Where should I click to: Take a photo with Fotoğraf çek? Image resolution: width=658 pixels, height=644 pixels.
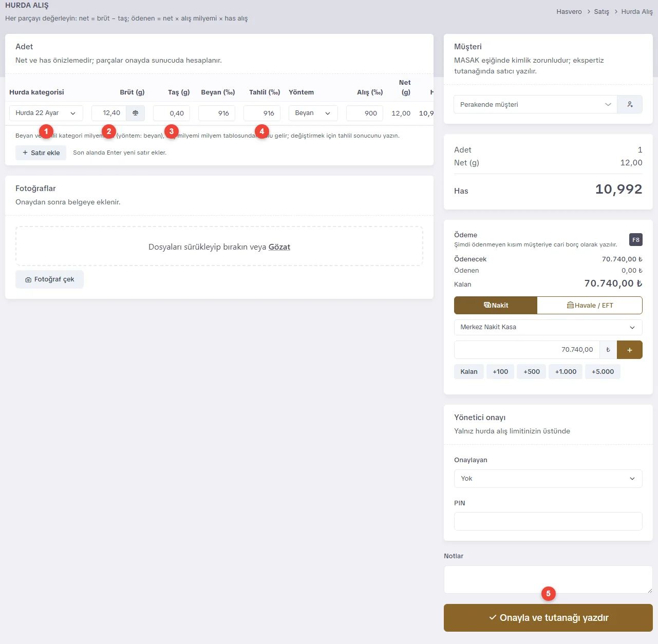point(49,279)
